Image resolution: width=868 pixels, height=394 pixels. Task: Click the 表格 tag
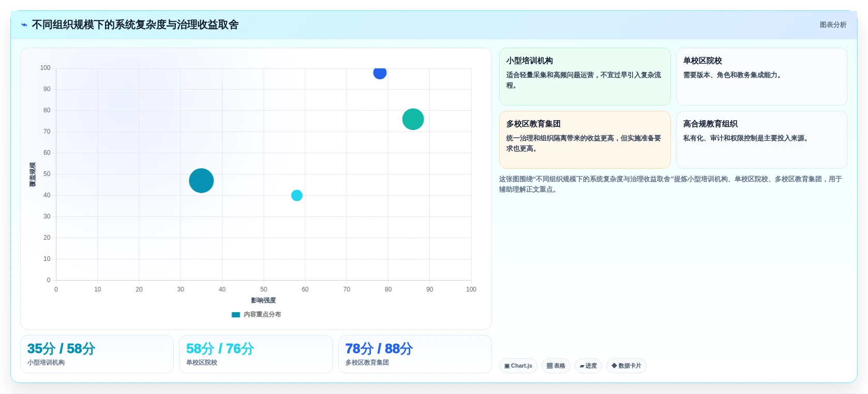coord(556,366)
